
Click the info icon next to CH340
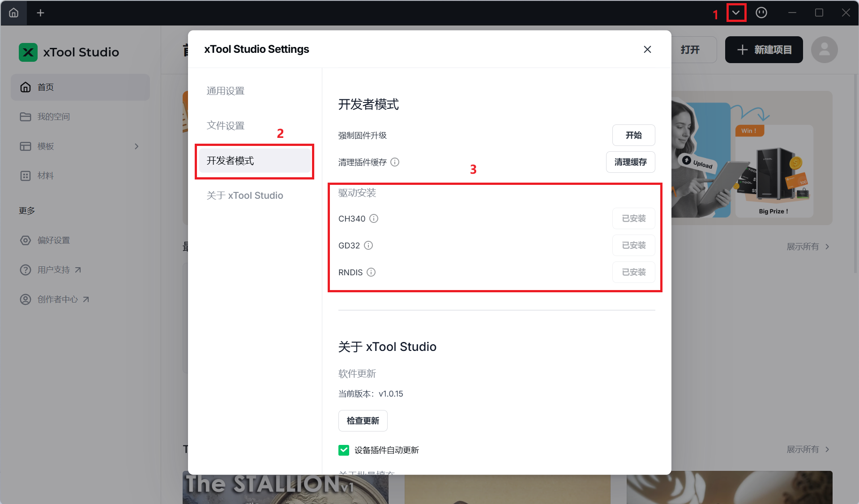pyautogui.click(x=374, y=218)
